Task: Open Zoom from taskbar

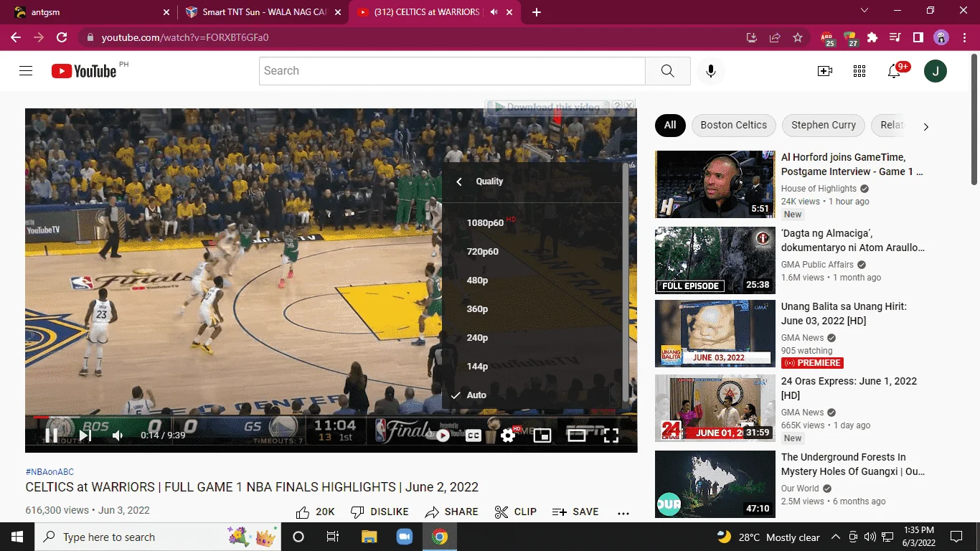Action: [405, 537]
